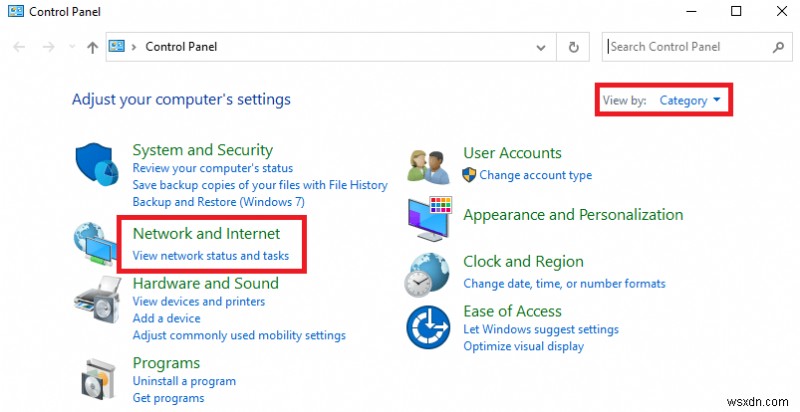Open View network status and tasks link
Image resolution: width=800 pixels, height=412 pixels.
point(210,256)
